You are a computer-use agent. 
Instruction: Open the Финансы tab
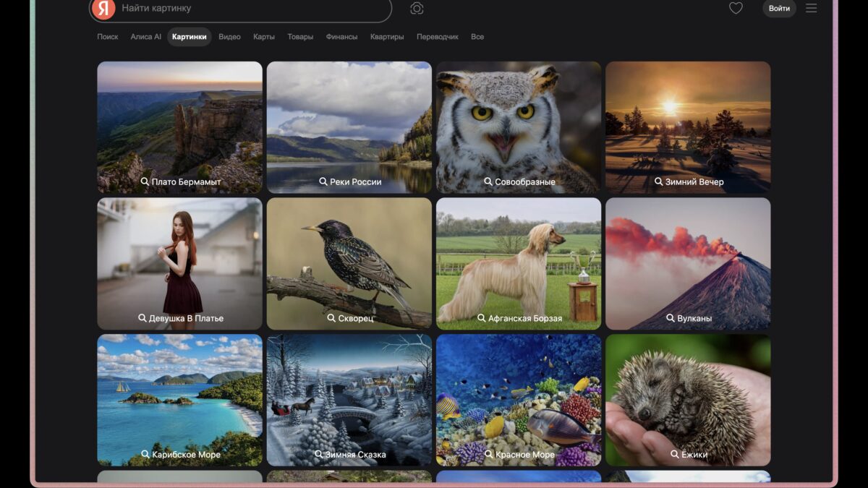pyautogui.click(x=341, y=37)
